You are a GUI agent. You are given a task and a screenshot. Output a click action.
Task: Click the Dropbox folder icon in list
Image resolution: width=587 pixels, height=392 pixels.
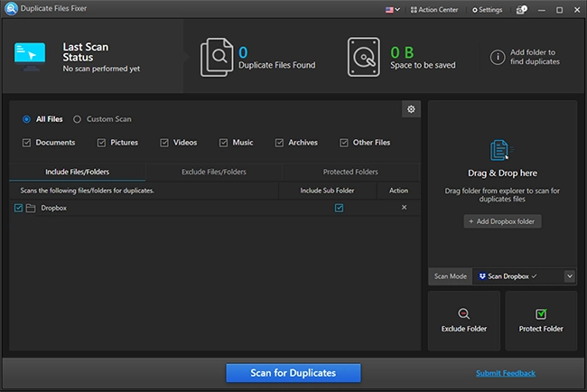(31, 208)
